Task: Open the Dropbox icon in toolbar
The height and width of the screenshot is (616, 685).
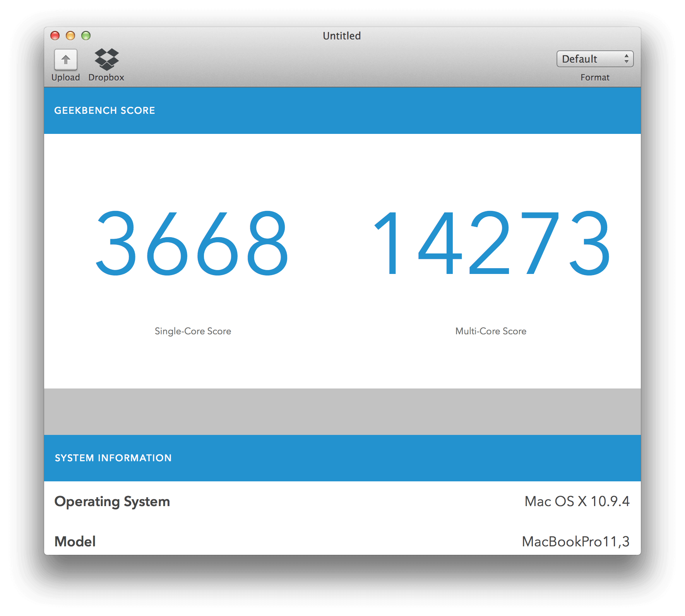Action: click(x=106, y=59)
